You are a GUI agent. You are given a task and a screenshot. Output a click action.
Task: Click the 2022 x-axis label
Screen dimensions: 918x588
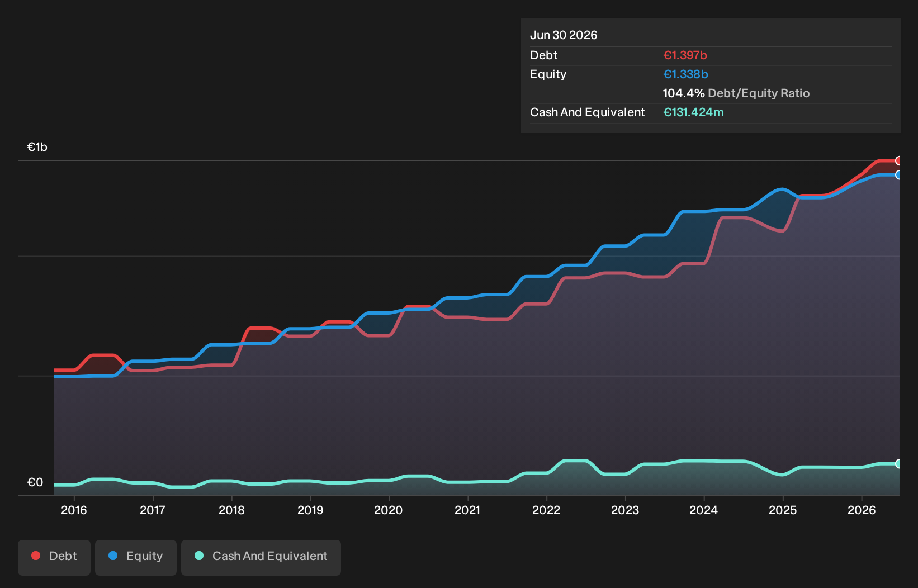pos(546,510)
